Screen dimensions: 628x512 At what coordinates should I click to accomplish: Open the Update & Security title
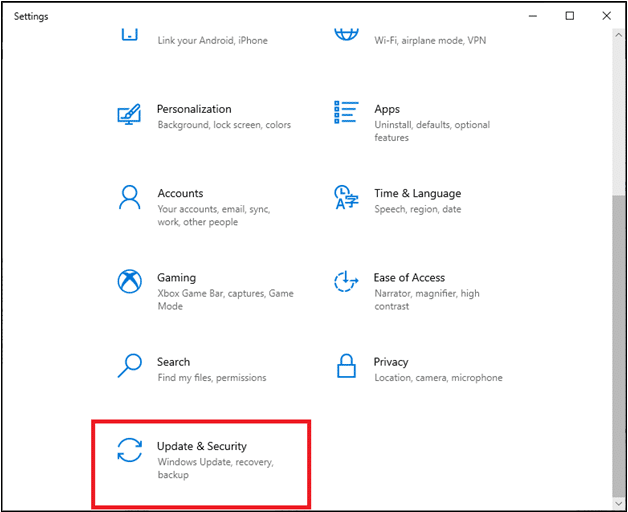click(201, 446)
